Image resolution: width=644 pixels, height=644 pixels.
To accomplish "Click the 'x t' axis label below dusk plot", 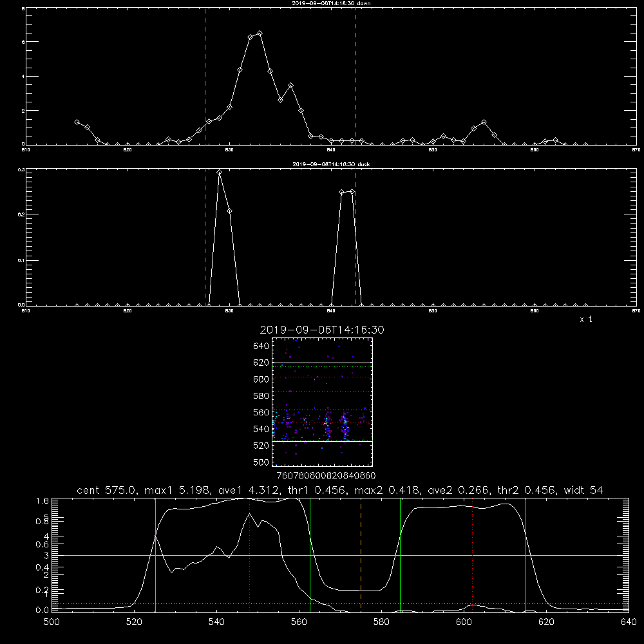I will tap(585, 319).
